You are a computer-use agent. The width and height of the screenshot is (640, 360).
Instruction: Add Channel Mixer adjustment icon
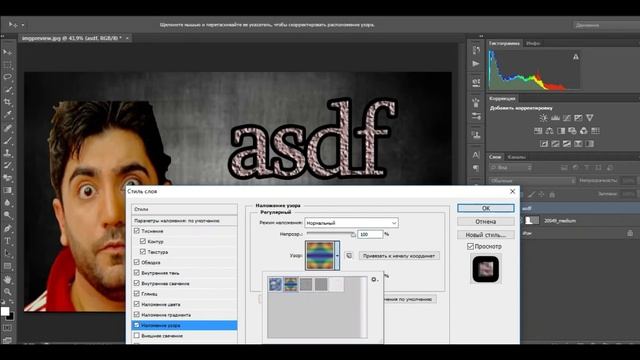(x=584, y=131)
